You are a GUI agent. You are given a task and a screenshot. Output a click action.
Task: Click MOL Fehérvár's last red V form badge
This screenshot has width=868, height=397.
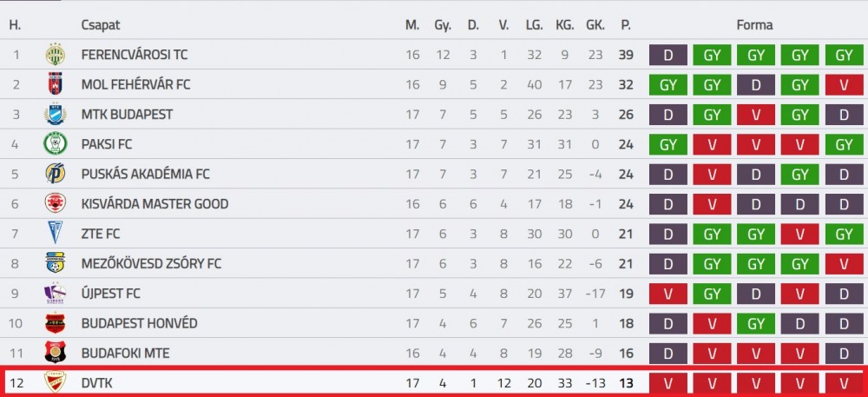[x=845, y=85]
